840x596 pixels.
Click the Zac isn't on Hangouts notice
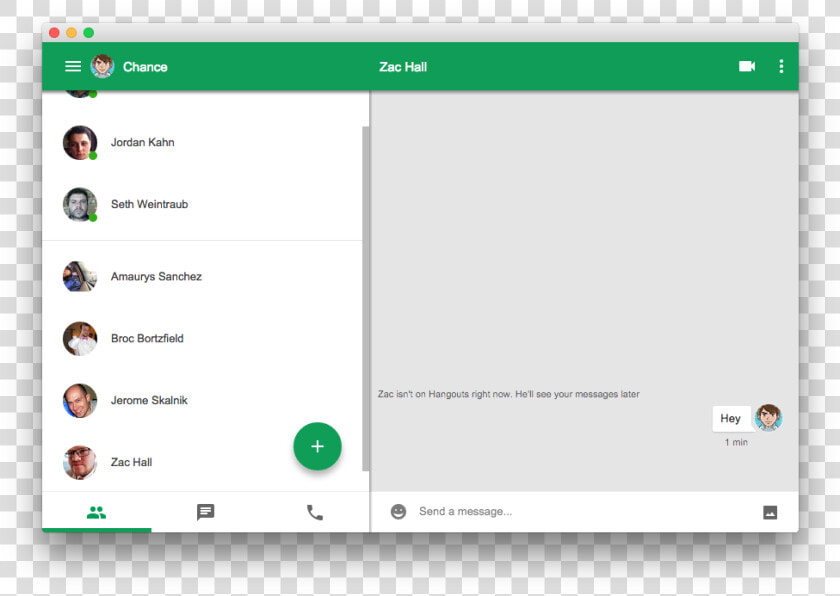508,394
